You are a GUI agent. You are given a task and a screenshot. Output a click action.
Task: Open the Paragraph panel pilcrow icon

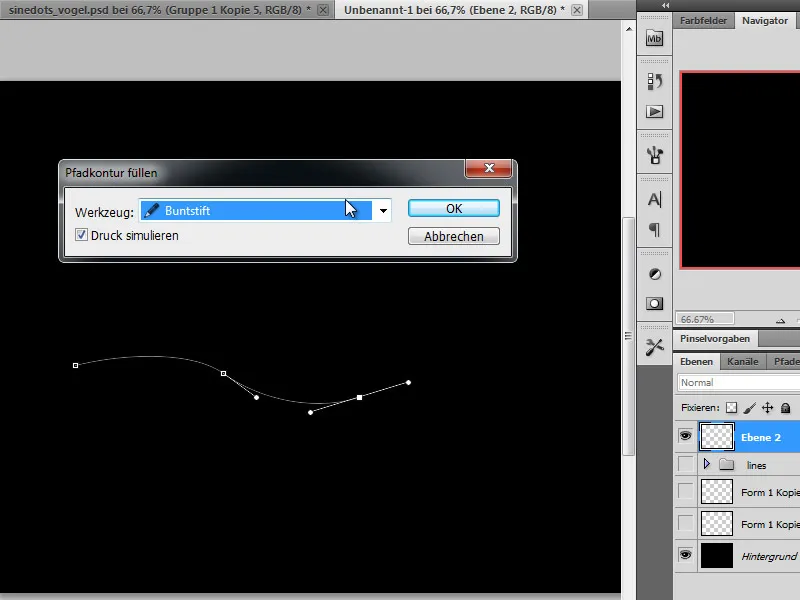pyautogui.click(x=654, y=230)
